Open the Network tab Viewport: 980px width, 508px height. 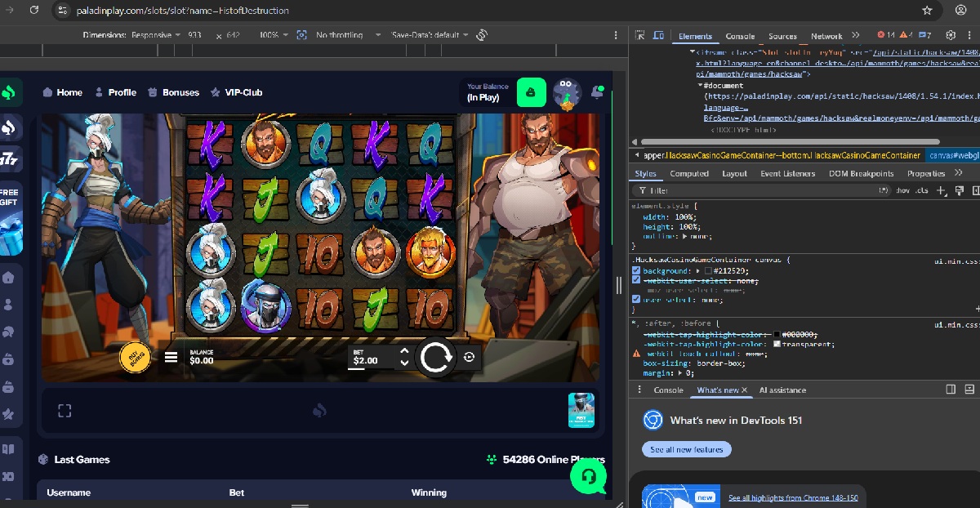pos(826,36)
